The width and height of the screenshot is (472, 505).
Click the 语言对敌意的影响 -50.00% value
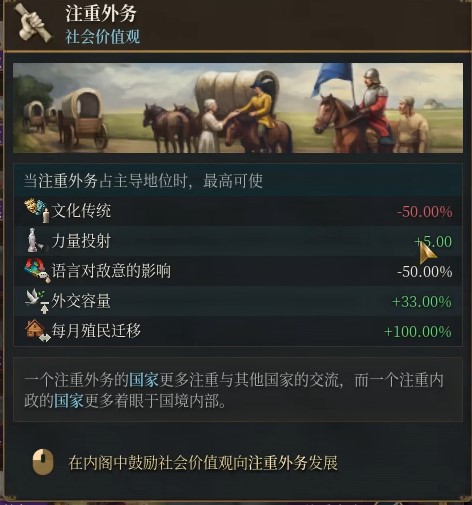(424, 272)
